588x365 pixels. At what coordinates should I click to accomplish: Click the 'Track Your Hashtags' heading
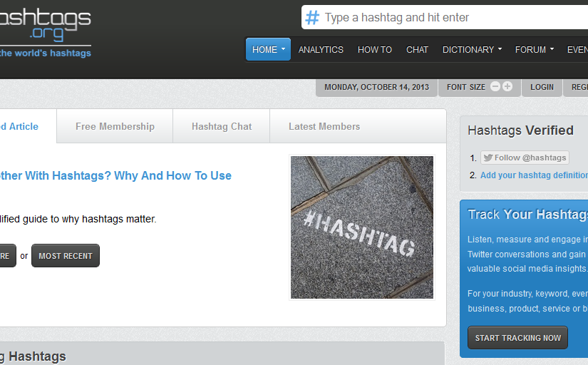(x=527, y=214)
